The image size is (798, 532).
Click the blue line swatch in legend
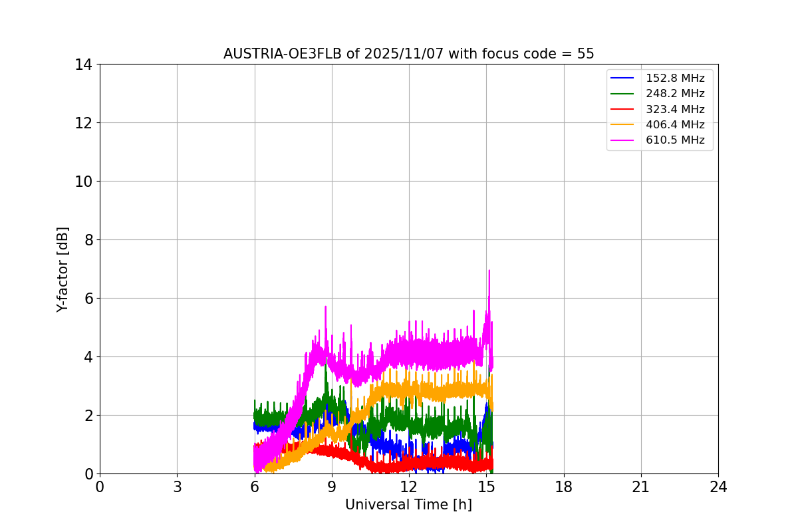[x=623, y=78]
